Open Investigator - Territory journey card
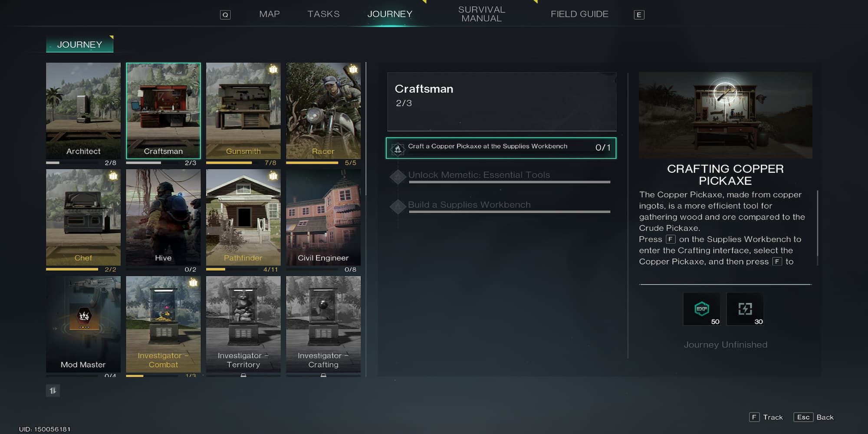 pos(243,324)
